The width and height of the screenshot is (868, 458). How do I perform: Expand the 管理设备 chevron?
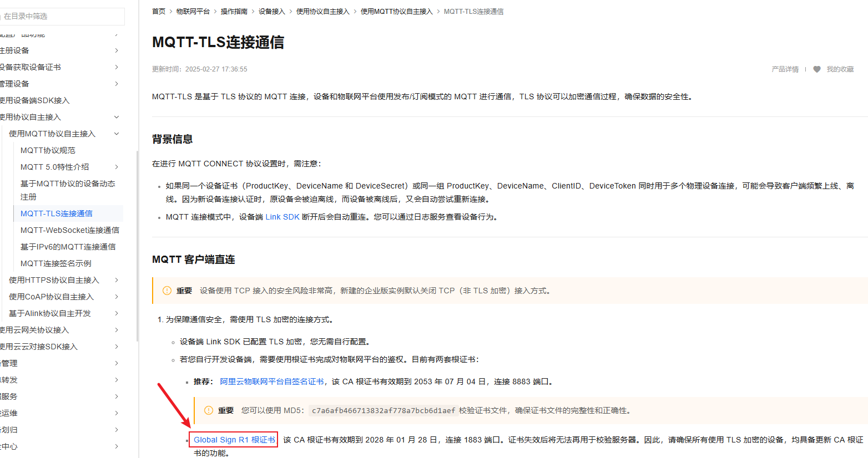[117, 84]
